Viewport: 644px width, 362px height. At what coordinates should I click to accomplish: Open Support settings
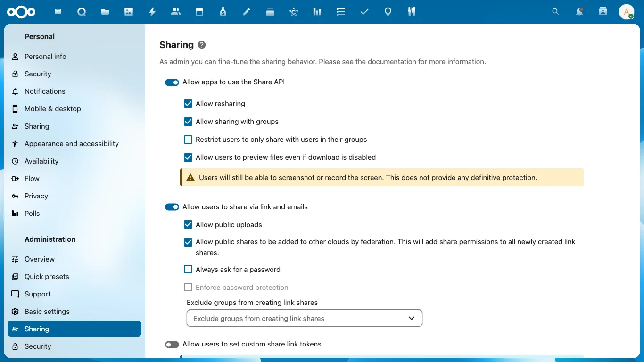[74, 294]
